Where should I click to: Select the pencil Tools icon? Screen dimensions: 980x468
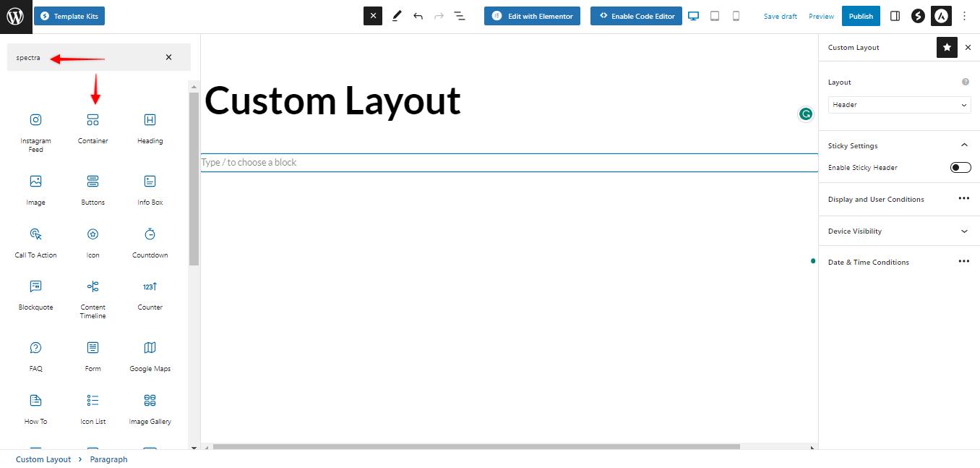(397, 16)
